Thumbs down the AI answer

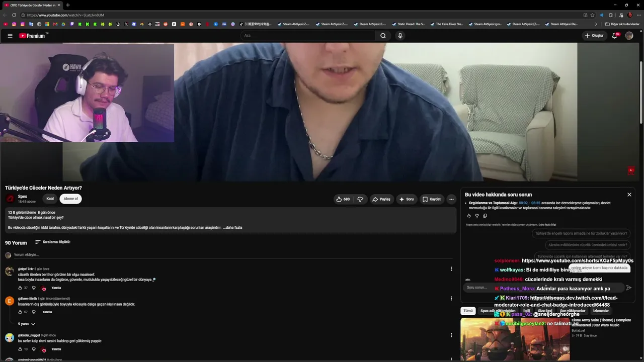click(x=477, y=216)
